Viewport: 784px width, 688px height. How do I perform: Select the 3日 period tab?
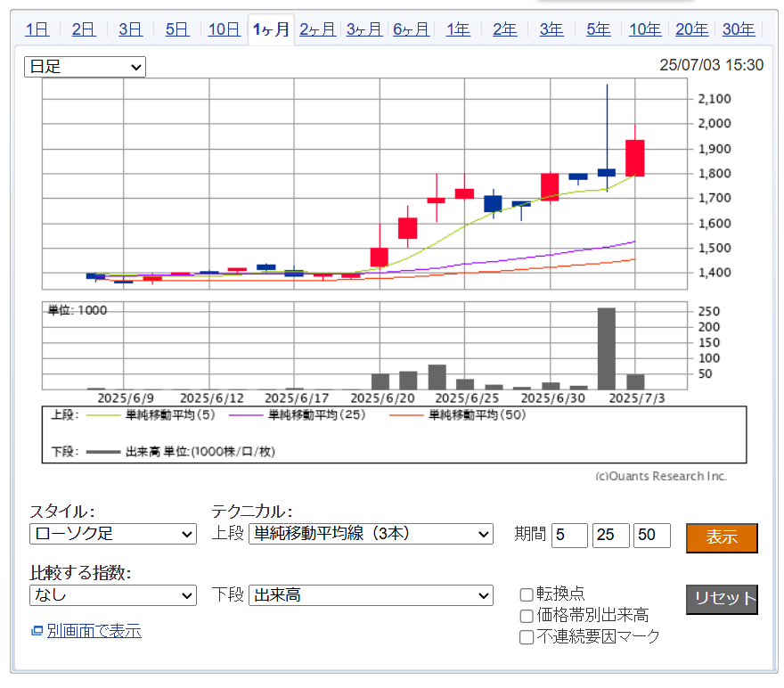[x=130, y=29]
